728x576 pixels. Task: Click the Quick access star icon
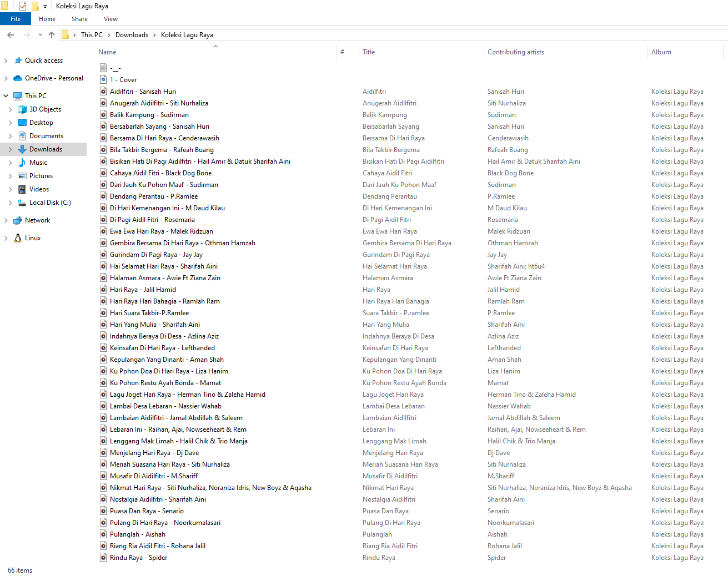(18, 60)
